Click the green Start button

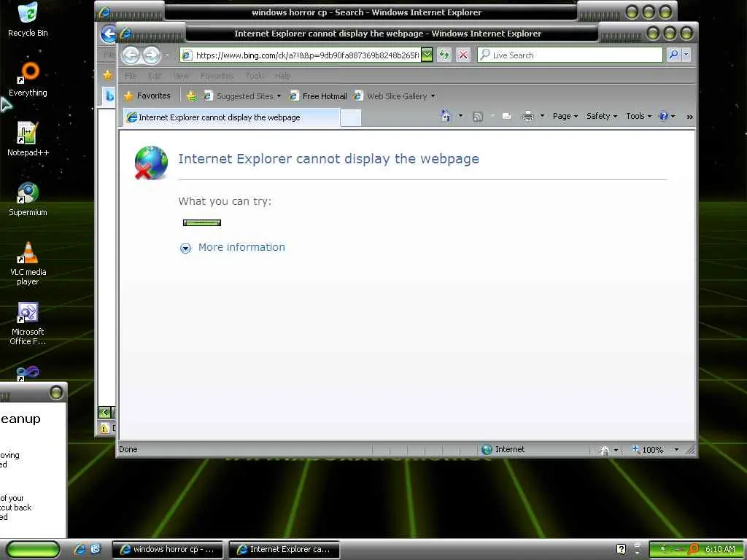(x=34, y=550)
